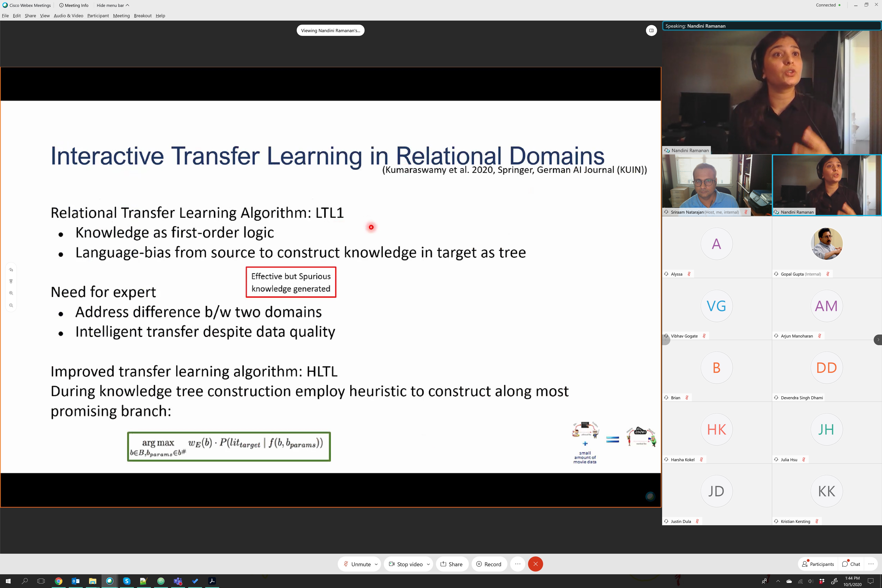The width and height of the screenshot is (882, 588).
Task: Click the Share button
Action: [452, 564]
